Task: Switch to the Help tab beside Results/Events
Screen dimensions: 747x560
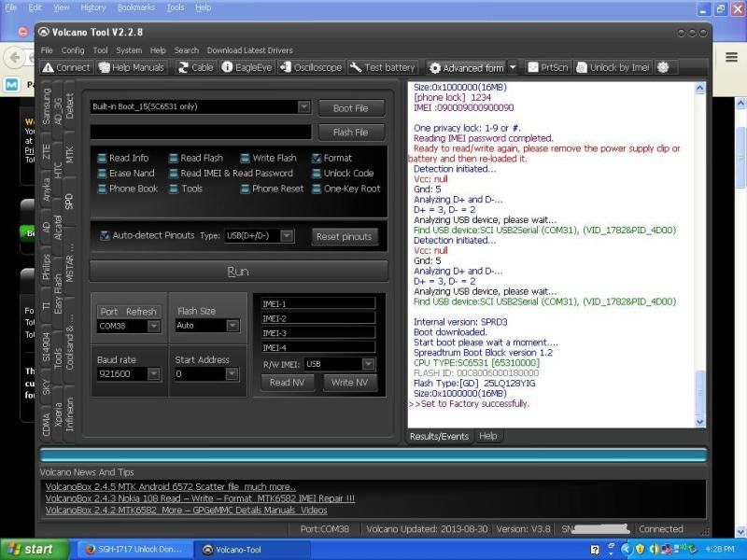Action: [487, 436]
